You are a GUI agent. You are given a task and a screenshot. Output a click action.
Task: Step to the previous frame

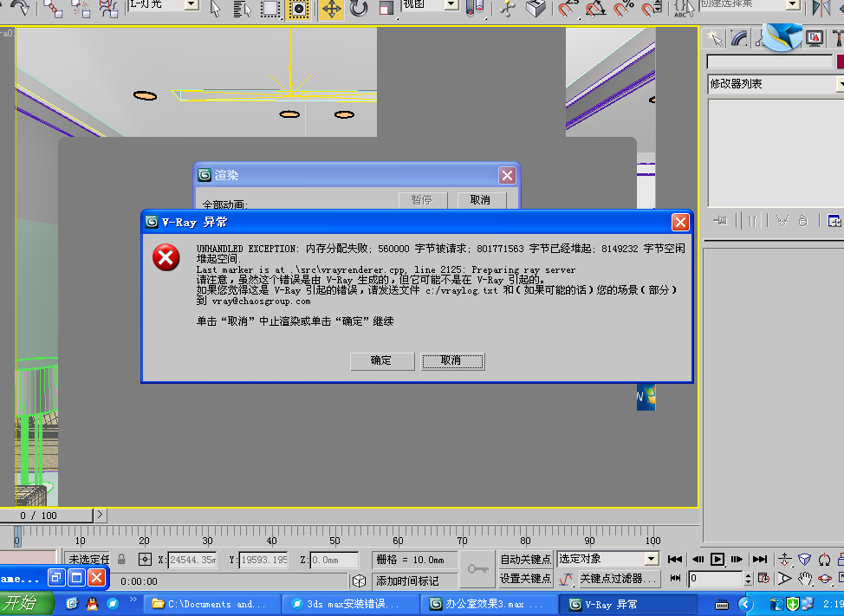pos(698,560)
